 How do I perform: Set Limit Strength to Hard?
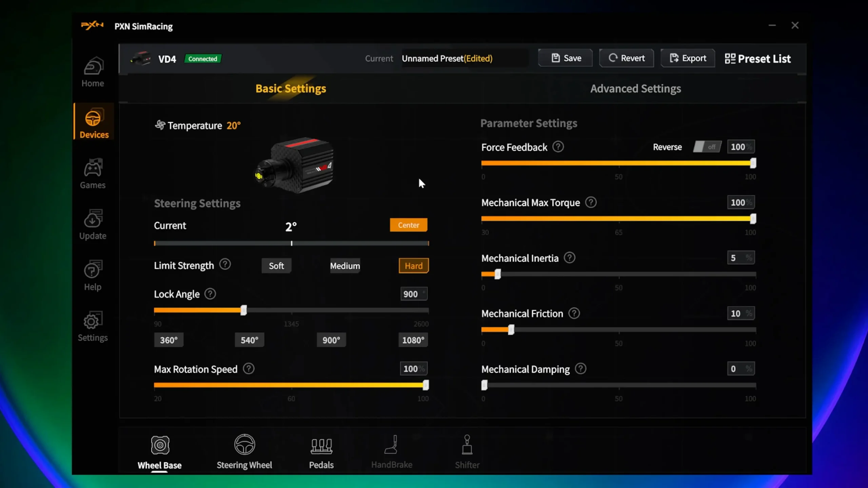(x=414, y=266)
